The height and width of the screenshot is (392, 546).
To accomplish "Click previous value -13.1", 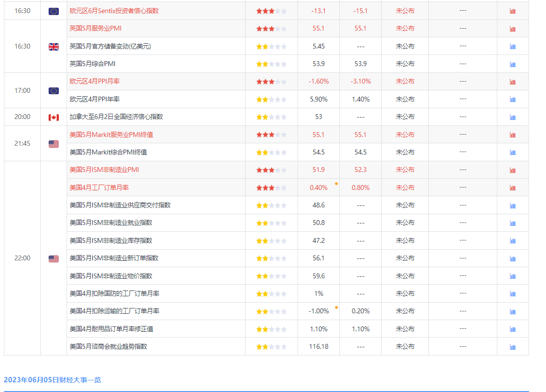I will click(318, 11).
